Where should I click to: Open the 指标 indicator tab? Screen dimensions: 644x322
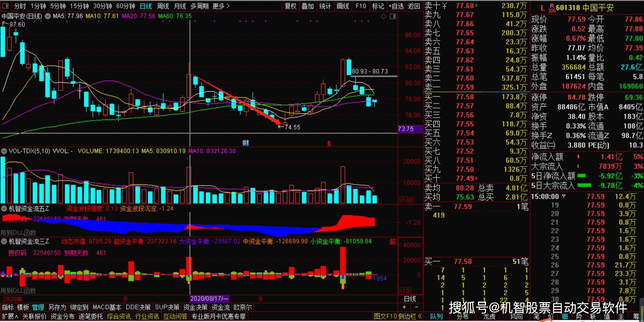pos(8,307)
